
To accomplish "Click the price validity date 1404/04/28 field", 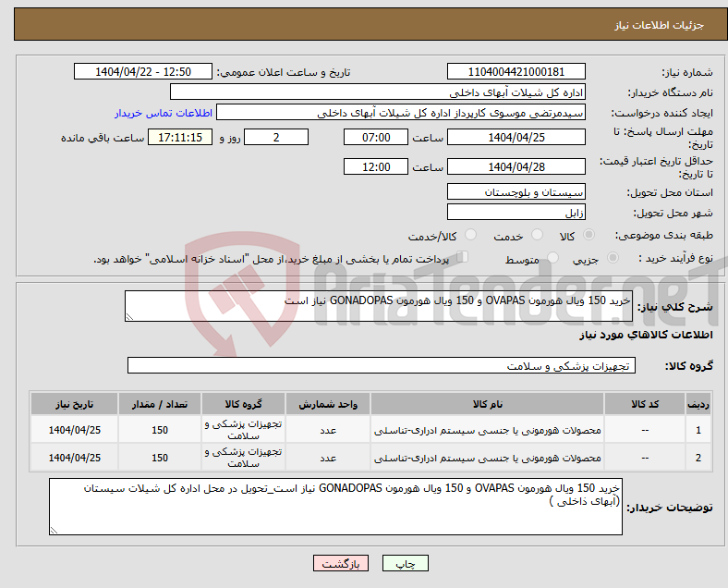I will (x=516, y=166).
